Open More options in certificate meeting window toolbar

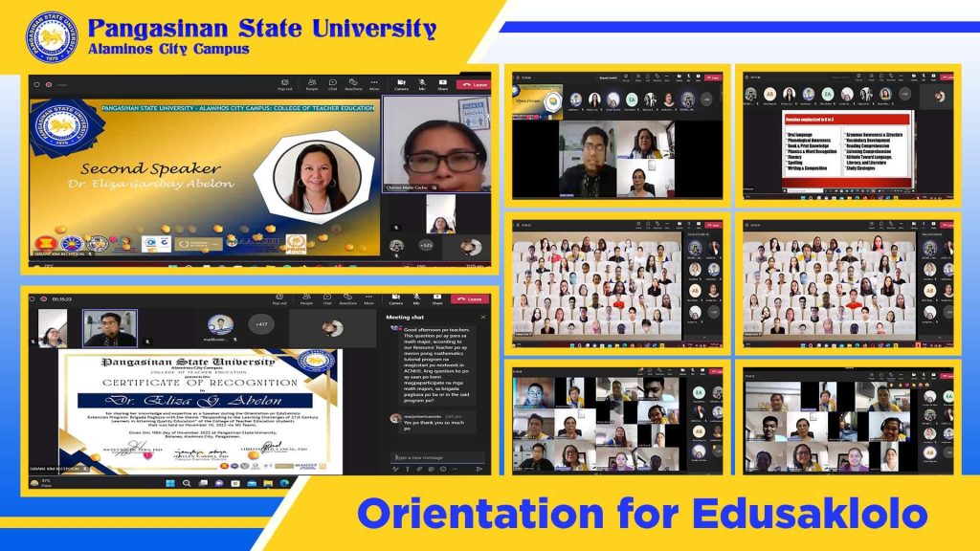[x=368, y=299]
